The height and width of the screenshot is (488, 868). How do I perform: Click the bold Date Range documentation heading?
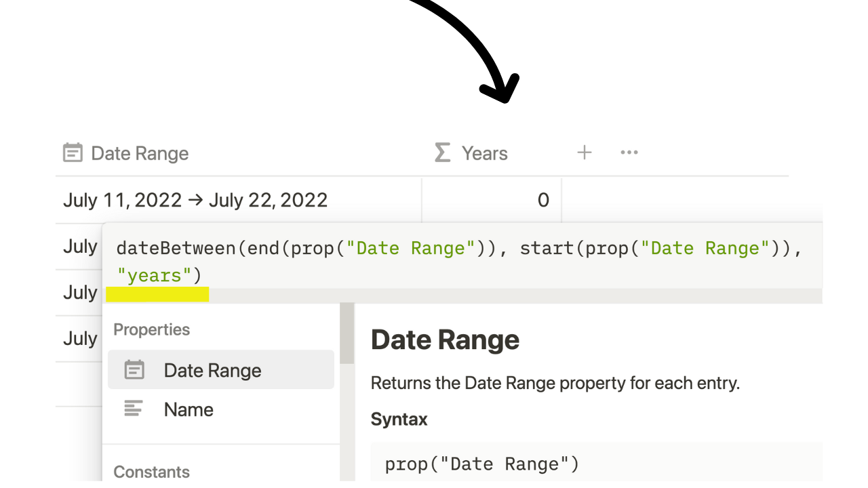coord(445,340)
